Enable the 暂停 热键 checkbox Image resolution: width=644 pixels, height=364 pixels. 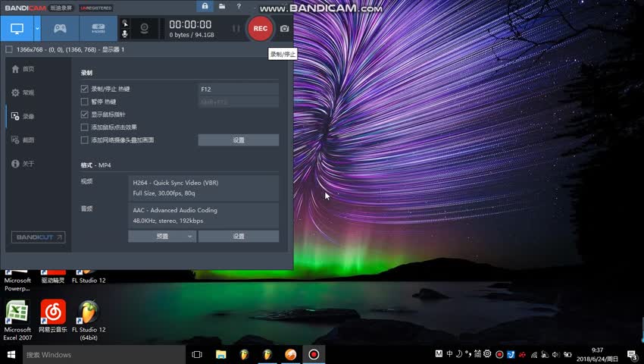(85, 102)
